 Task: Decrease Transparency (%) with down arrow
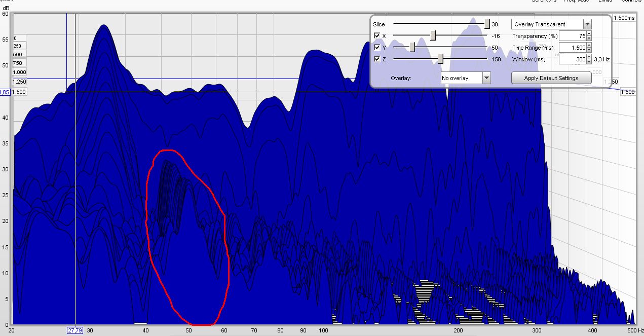589,39
